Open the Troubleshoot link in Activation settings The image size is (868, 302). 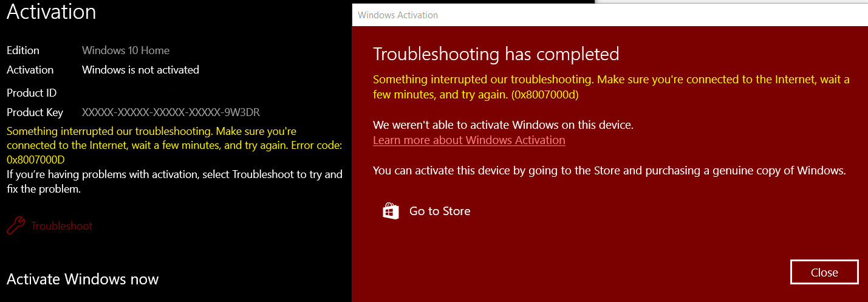[62, 226]
